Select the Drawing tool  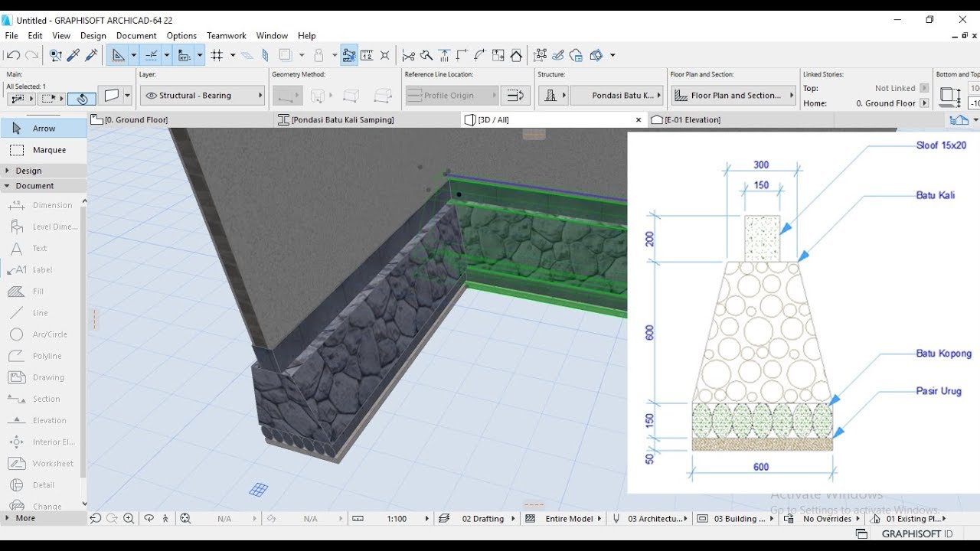41,377
